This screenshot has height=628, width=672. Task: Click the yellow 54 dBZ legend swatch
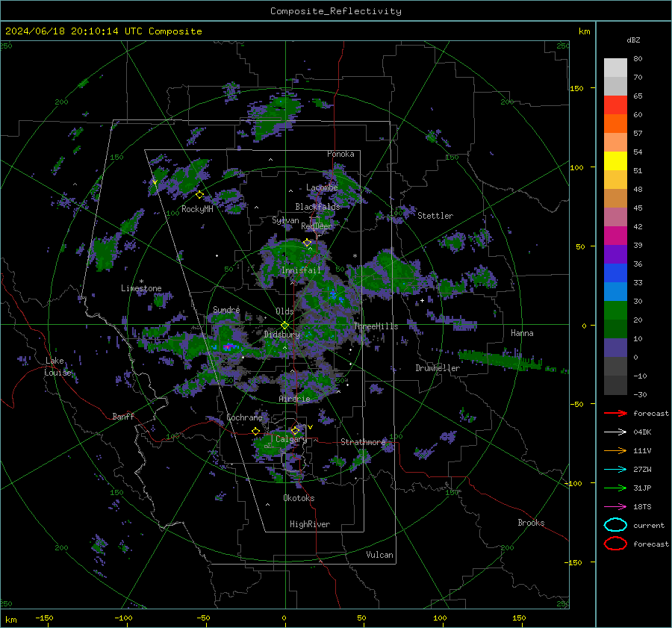[x=615, y=161]
